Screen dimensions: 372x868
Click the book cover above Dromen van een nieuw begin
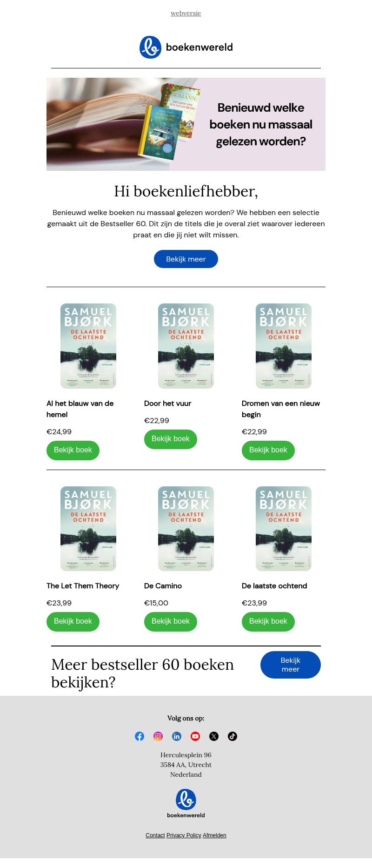point(284,346)
